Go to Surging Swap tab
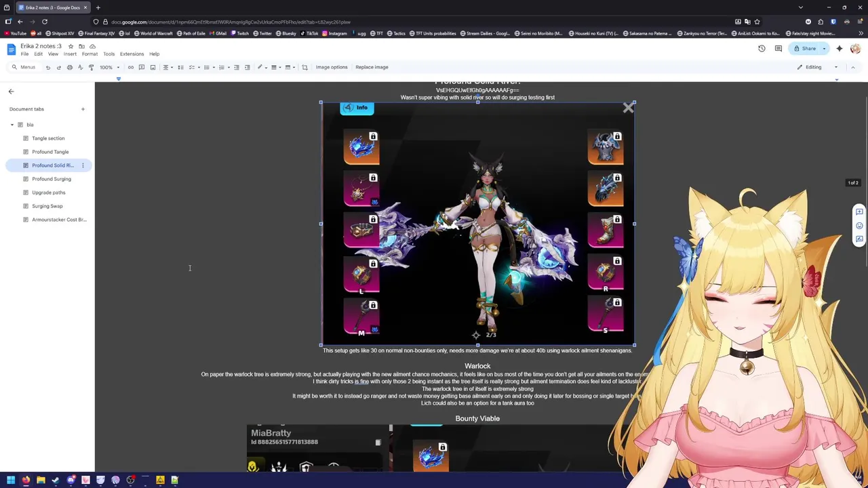 [x=47, y=206]
